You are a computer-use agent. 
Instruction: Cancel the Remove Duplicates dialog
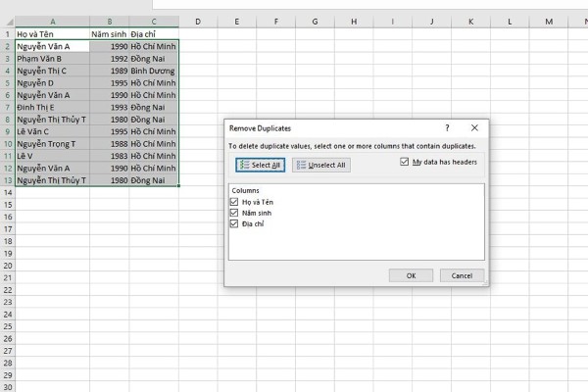coord(462,275)
